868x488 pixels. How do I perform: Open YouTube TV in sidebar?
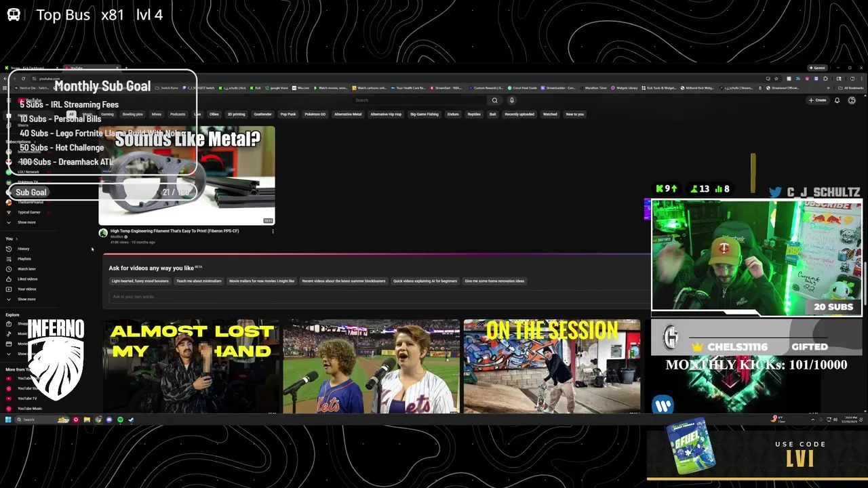pos(27,399)
